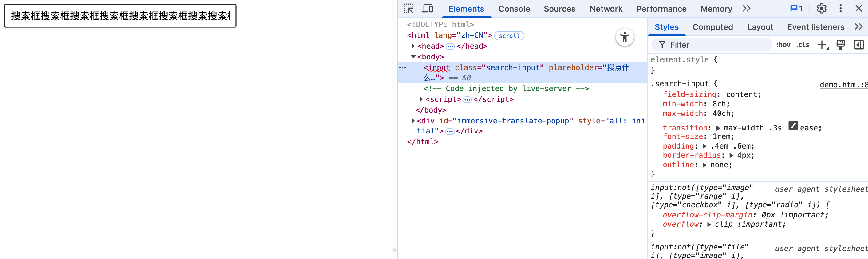Select the Event listeners sub-tab
Screen dimensions: 868x259
(815, 27)
